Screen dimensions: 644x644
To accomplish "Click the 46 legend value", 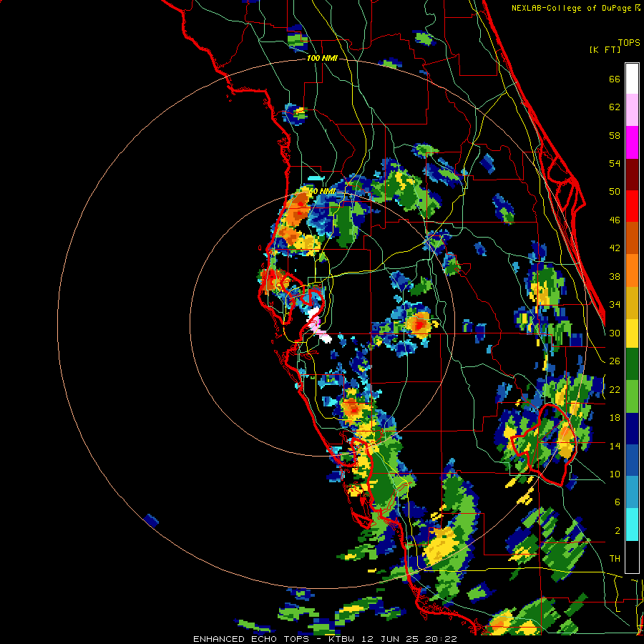I will tap(615, 220).
